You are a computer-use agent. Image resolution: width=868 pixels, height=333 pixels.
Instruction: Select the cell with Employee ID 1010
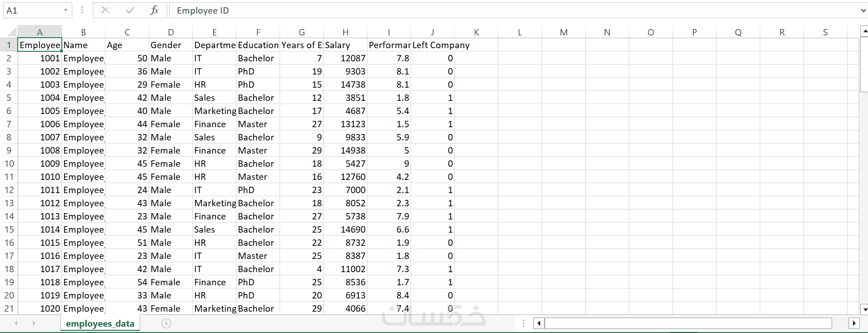point(40,177)
